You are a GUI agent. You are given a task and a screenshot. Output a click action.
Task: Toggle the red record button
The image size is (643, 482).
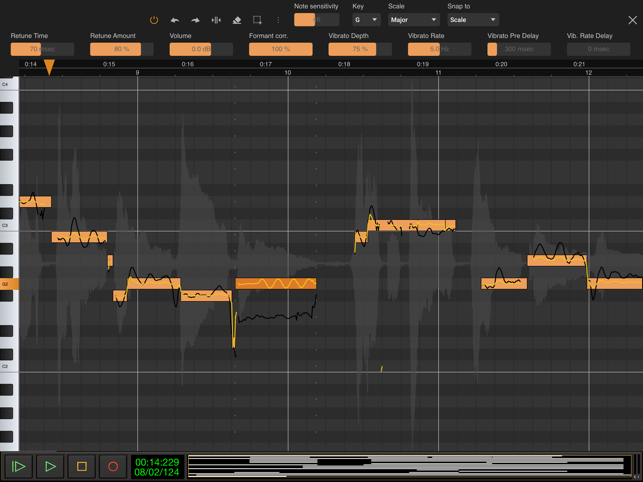[x=113, y=466]
